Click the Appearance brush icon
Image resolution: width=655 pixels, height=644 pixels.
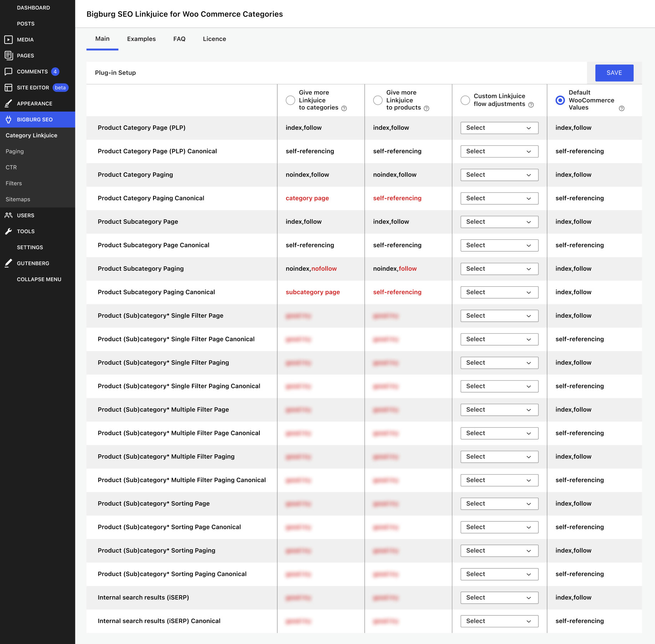(9, 104)
